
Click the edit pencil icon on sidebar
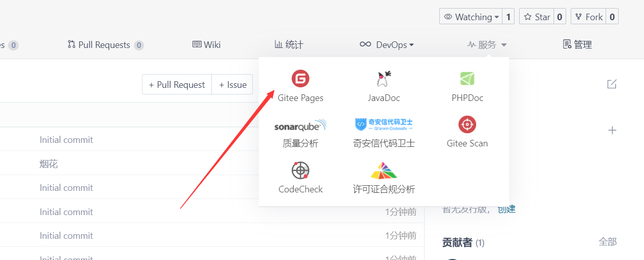click(x=612, y=84)
